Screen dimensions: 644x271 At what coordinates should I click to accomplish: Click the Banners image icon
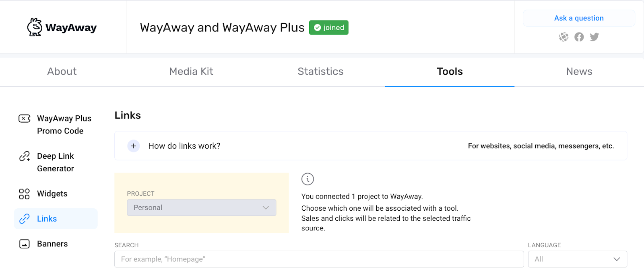click(25, 244)
